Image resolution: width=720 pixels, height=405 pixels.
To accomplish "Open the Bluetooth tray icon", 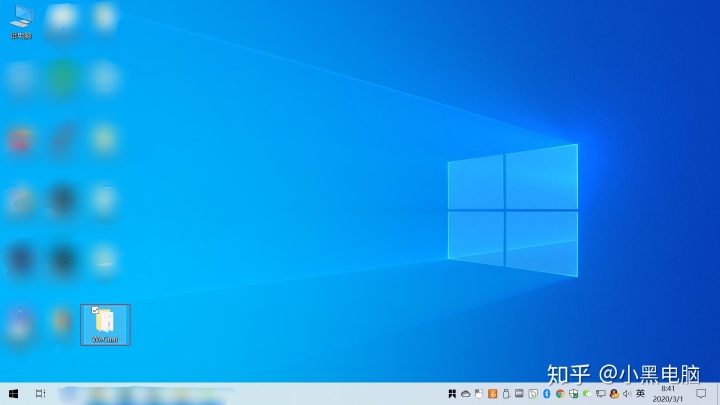I will (546, 394).
